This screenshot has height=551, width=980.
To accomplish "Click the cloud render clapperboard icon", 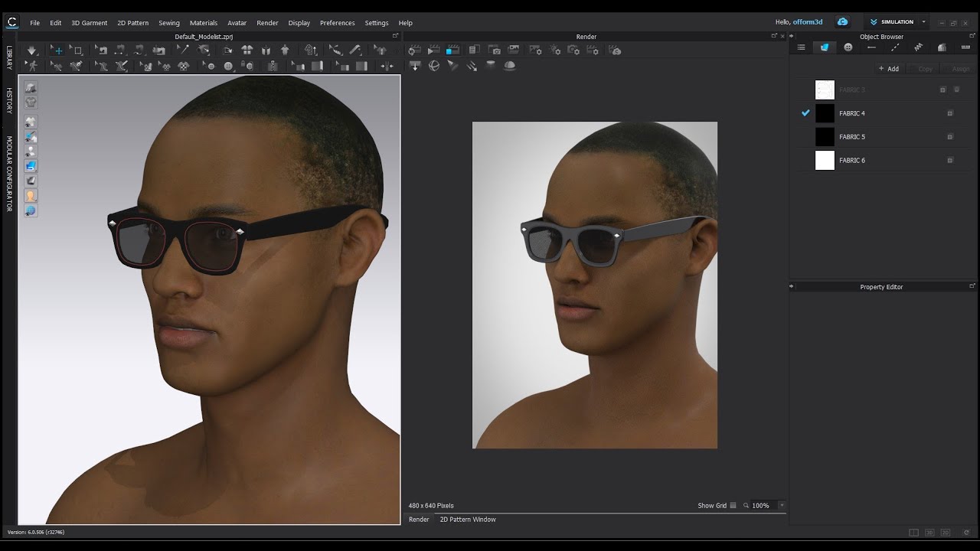I will pyautogui.click(x=615, y=51).
